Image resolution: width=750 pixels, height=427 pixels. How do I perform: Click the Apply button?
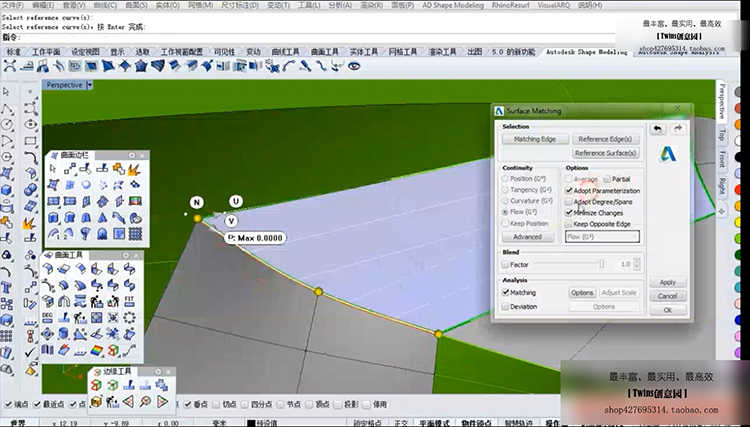[667, 282]
